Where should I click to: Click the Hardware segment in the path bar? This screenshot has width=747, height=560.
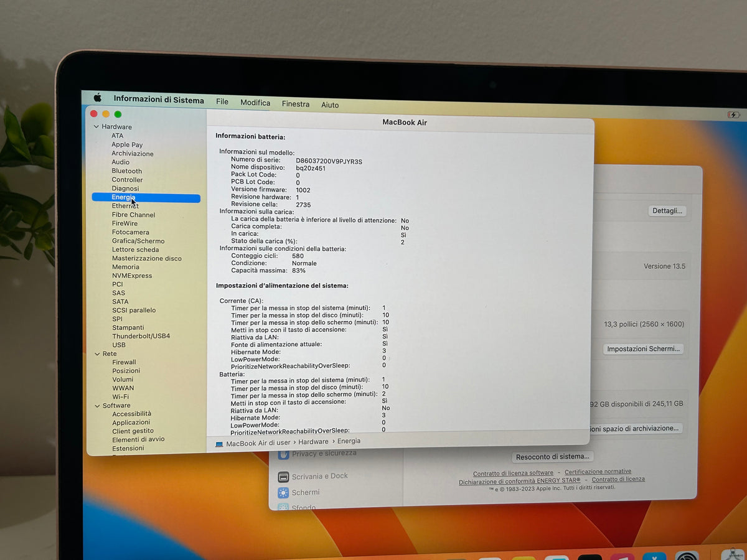pyautogui.click(x=313, y=442)
